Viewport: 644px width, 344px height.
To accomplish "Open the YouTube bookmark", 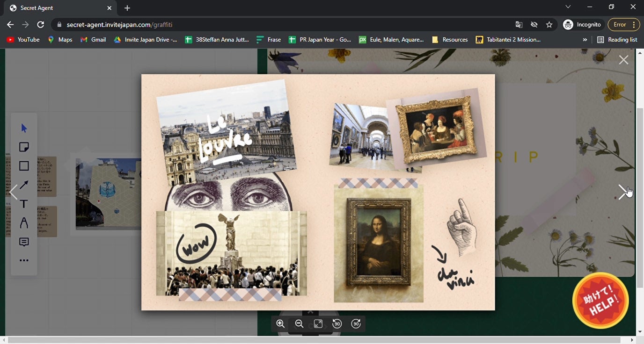I will (23, 40).
